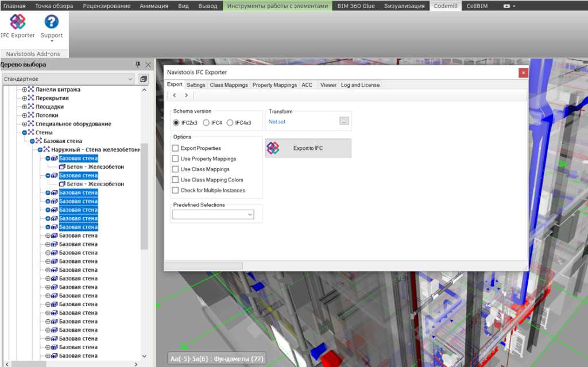Launch the IFC Exporter add-in
588x367 pixels.
18,26
